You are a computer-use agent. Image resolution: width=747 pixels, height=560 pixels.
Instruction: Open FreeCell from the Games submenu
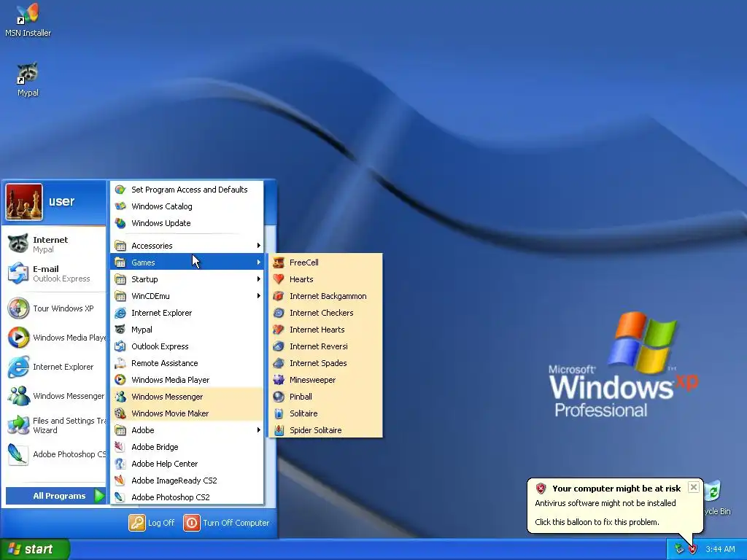tap(325, 262)
